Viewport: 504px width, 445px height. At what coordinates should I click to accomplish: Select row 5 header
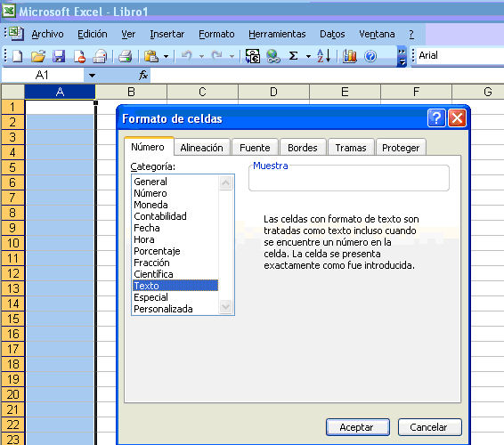click(x=12, y=167)
